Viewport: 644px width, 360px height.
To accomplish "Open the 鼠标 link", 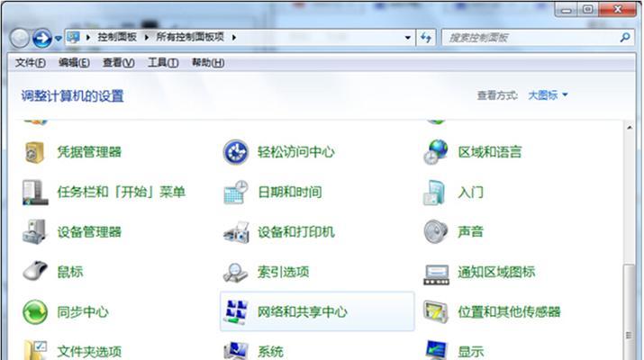I will pos(70,272).
